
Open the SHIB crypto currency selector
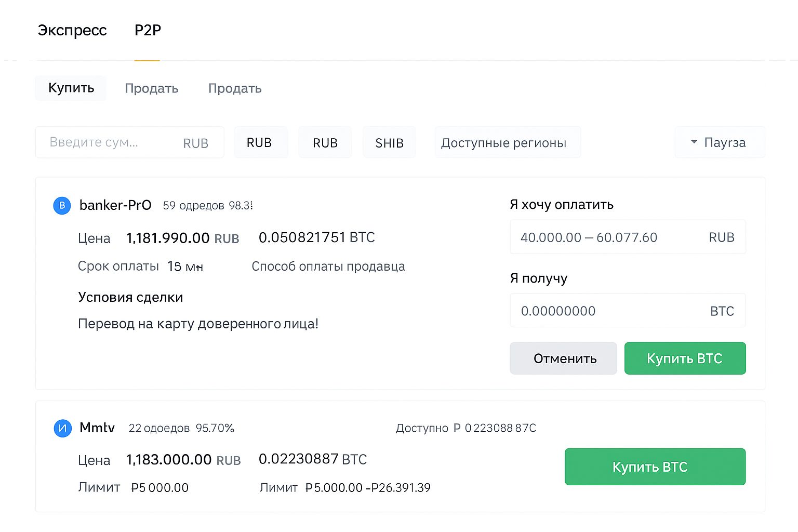point(389,142)
